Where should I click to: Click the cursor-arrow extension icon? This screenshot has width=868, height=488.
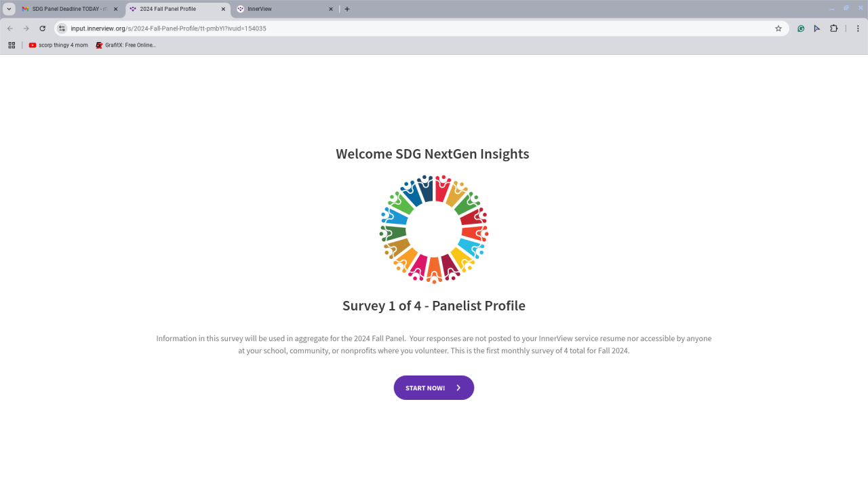coord(817,28)
